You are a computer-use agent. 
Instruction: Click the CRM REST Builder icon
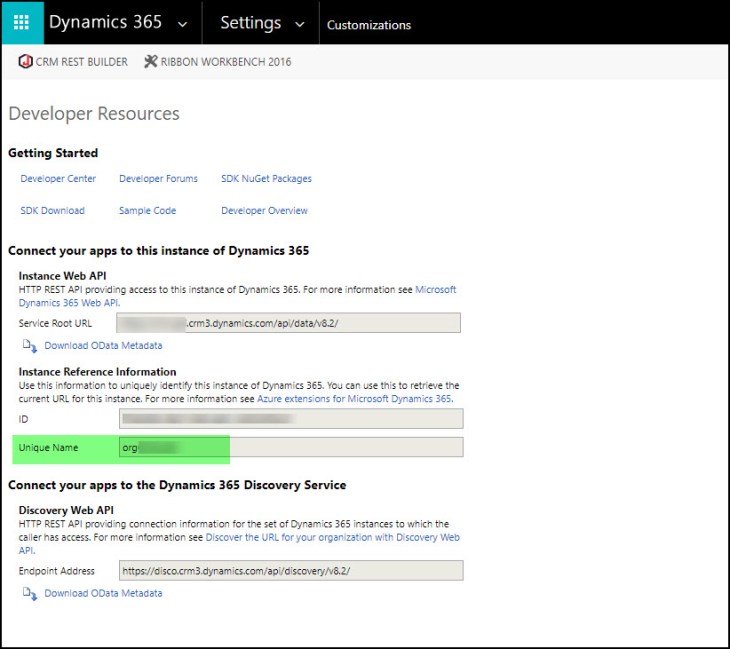(x=25, y=62)
